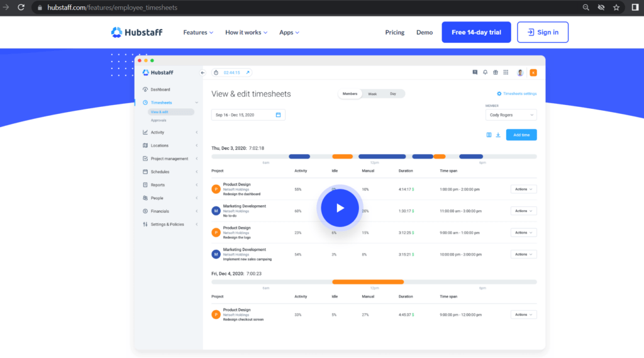Open Actions for Redesign the dashboard row
This screenshot has height=358, width=644.
click(x=523, y=189)
